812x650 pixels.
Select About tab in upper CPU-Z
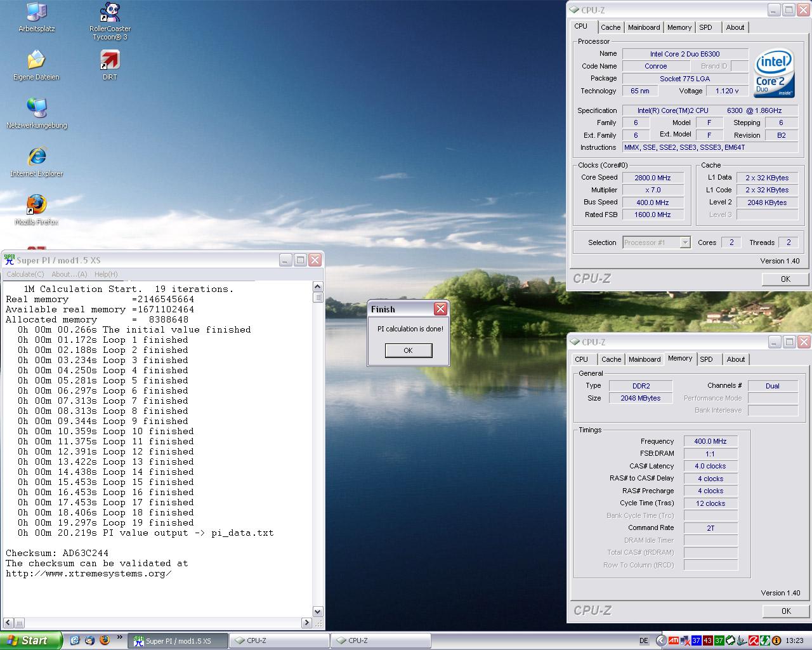pyautogui.click(x=735, y=27)
